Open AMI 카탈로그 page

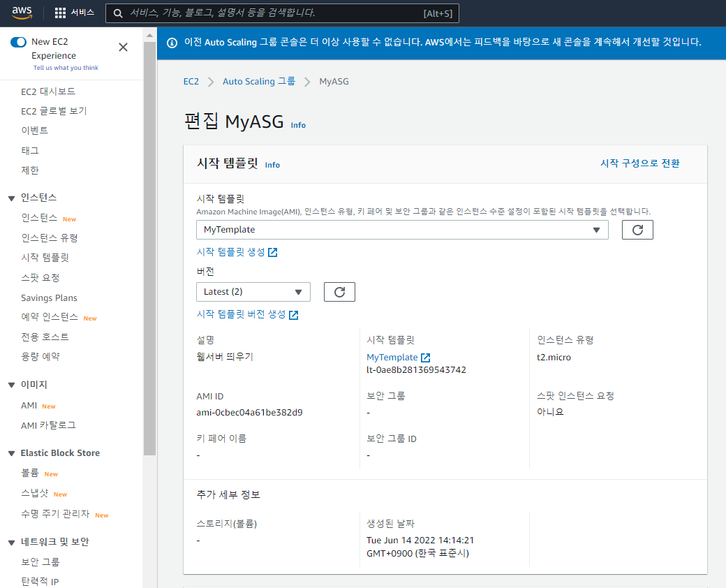[x=48, y=425]
